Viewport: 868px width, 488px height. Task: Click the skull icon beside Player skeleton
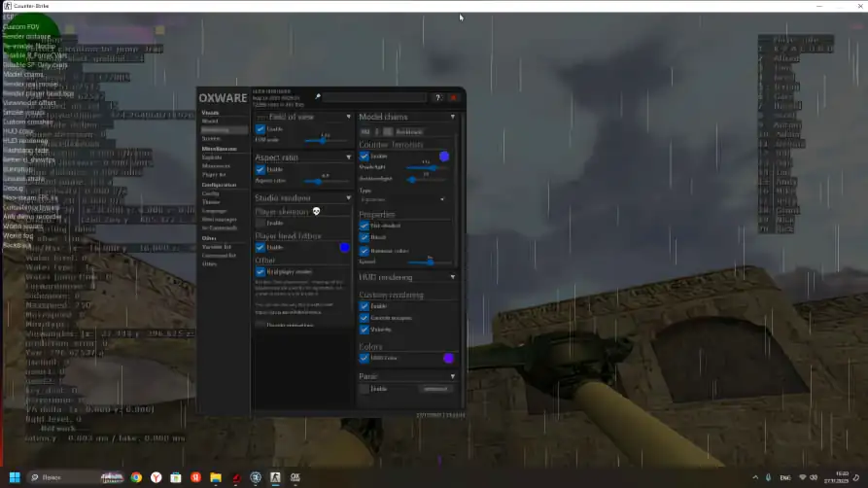point(316,211)
